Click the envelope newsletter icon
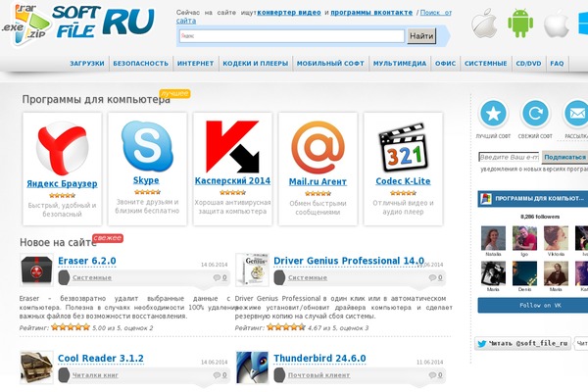This screenshot has height=392, width=588. pyautogui.click(x=577, y=114)
